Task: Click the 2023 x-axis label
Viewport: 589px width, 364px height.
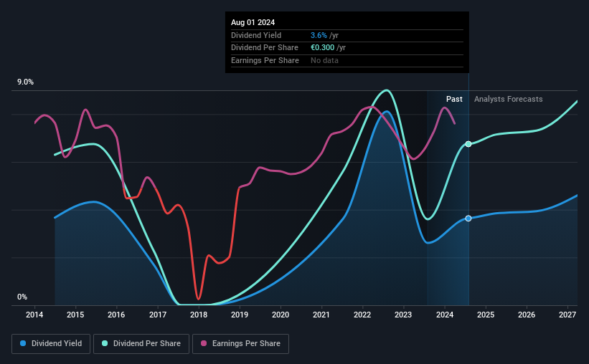Action: click(403, 315)
